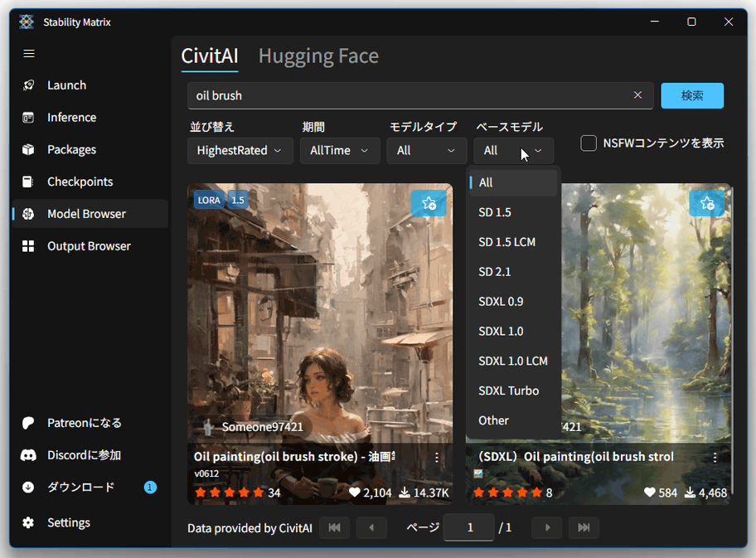Image resolution: width=756 pixels, height=558 pixels.
Task: Favorite the first LORA model card
Action: [429, 203]
